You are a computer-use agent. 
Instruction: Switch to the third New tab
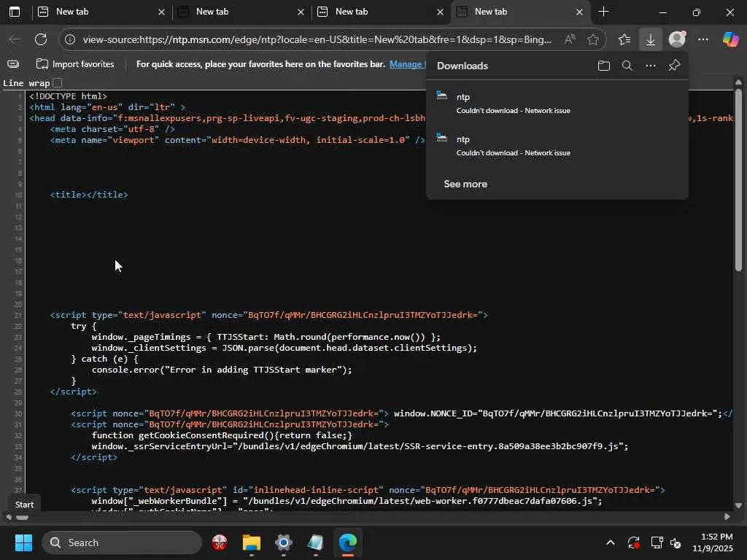pos(380,12)
